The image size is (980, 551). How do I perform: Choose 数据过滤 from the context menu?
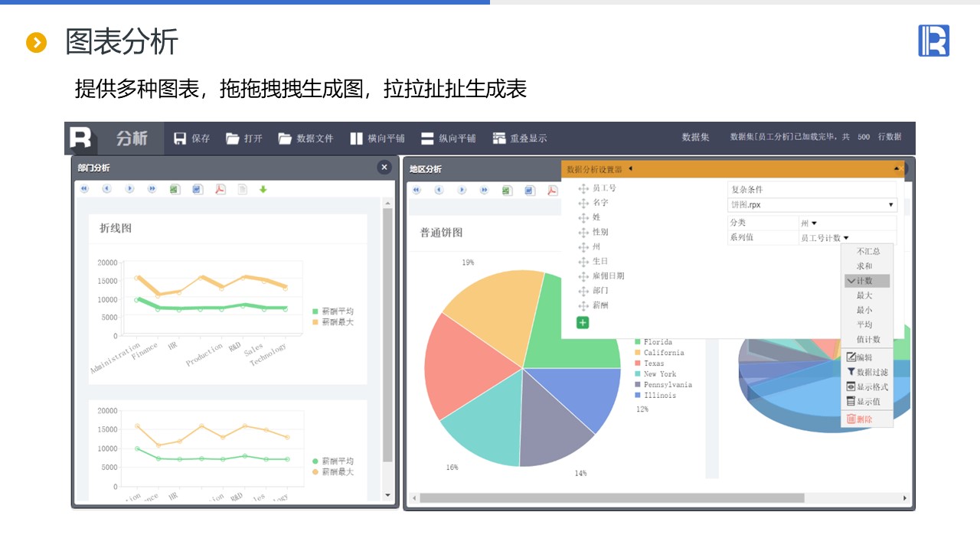coord(867,372)
